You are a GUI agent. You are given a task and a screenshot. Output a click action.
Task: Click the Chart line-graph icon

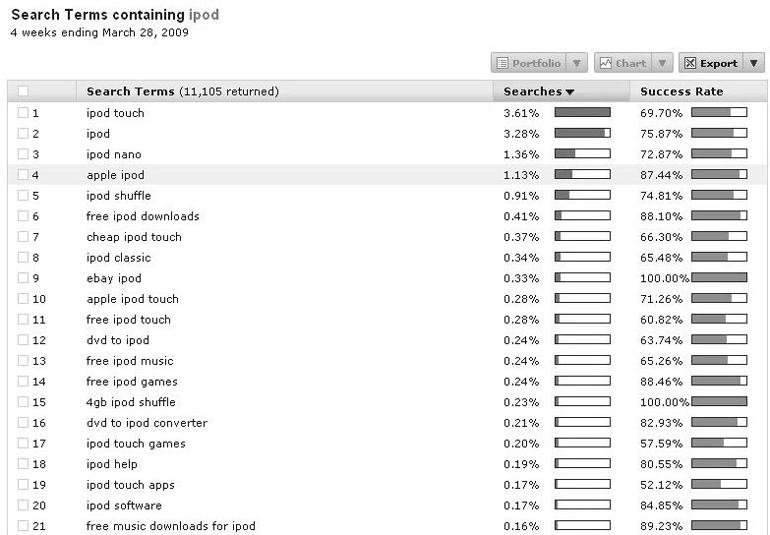(x=605, y=63)
